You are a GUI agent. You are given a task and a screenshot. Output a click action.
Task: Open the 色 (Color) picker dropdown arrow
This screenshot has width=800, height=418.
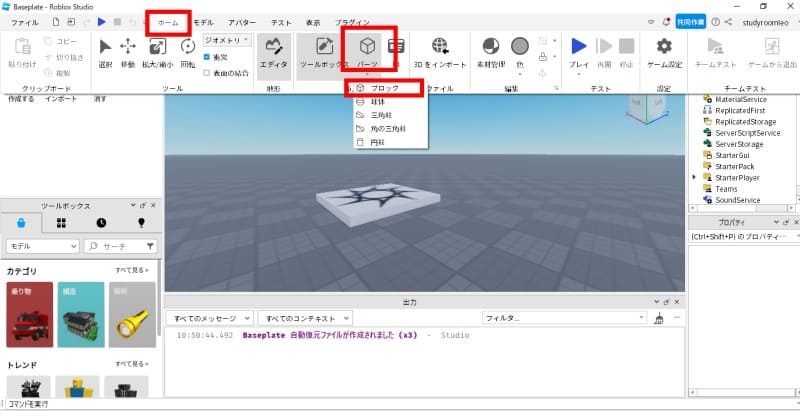(x=520, y=75)
